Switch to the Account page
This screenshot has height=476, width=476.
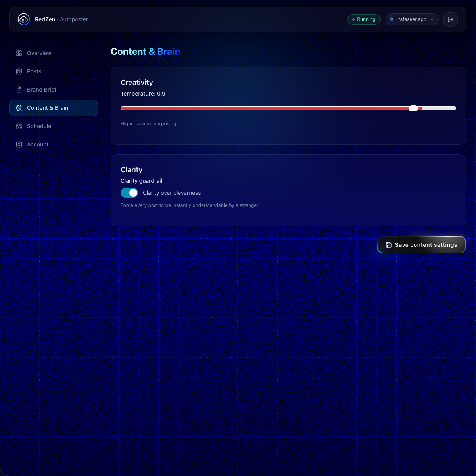(54, 144)
